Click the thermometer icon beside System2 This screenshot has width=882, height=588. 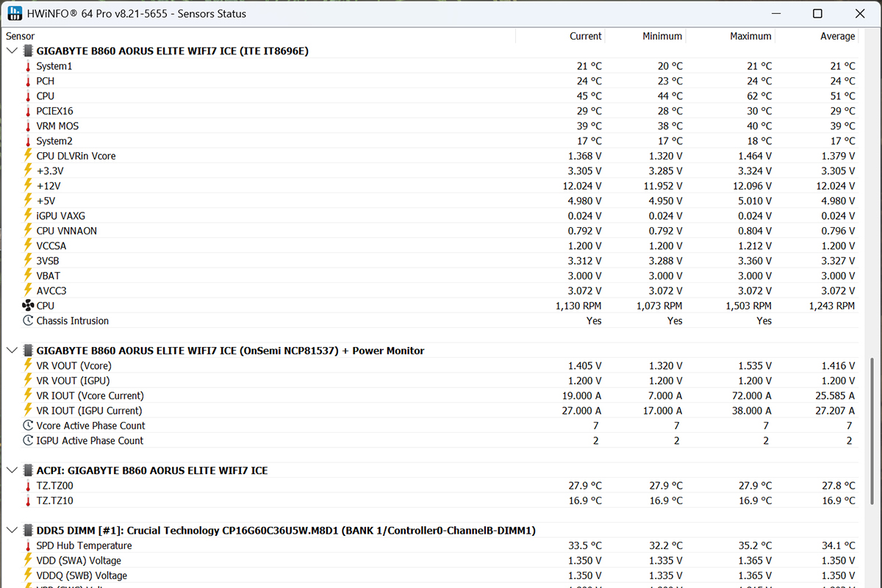28,141
